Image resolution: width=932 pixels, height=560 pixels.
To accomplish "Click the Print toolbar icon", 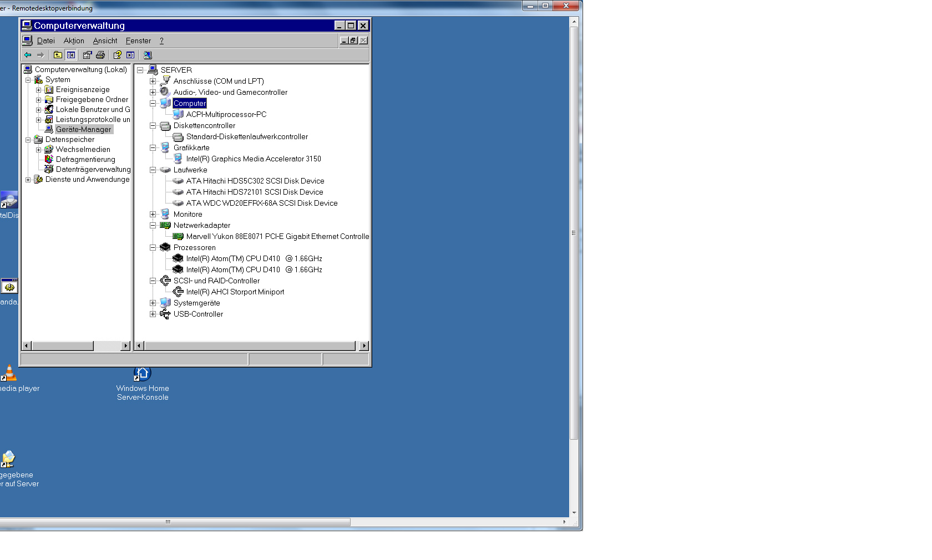I will [x=100, y=55].
